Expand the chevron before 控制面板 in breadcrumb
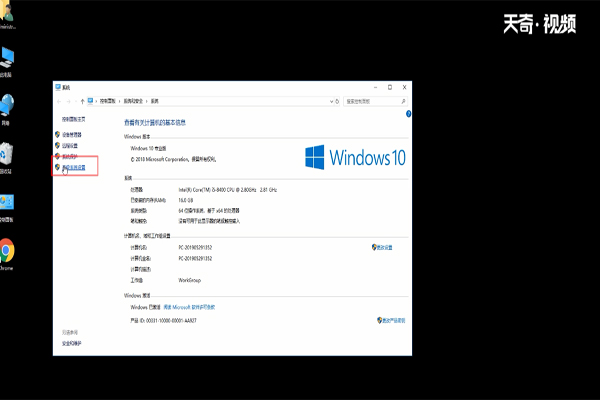 [96, 101]
